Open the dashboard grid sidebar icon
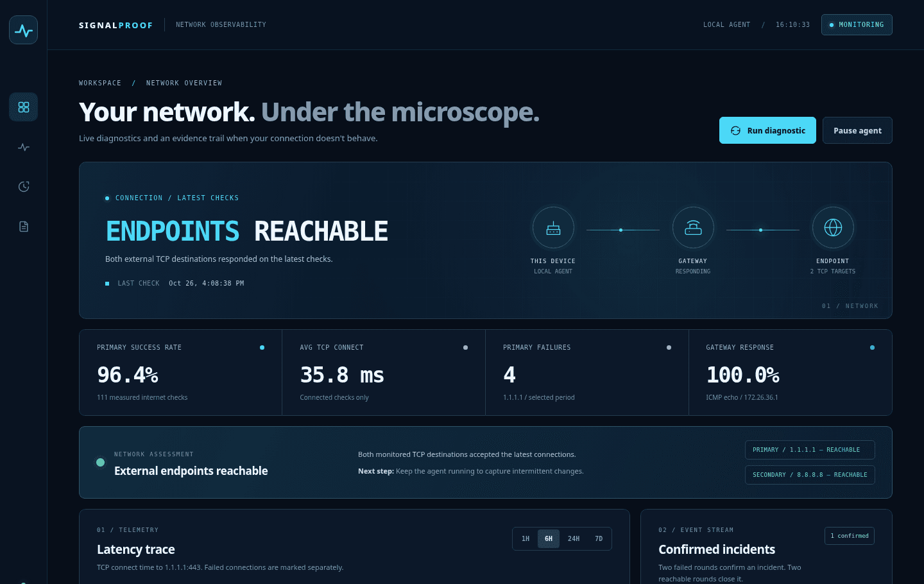The width and height of the screenshot is (924, 584). [24, 107]
